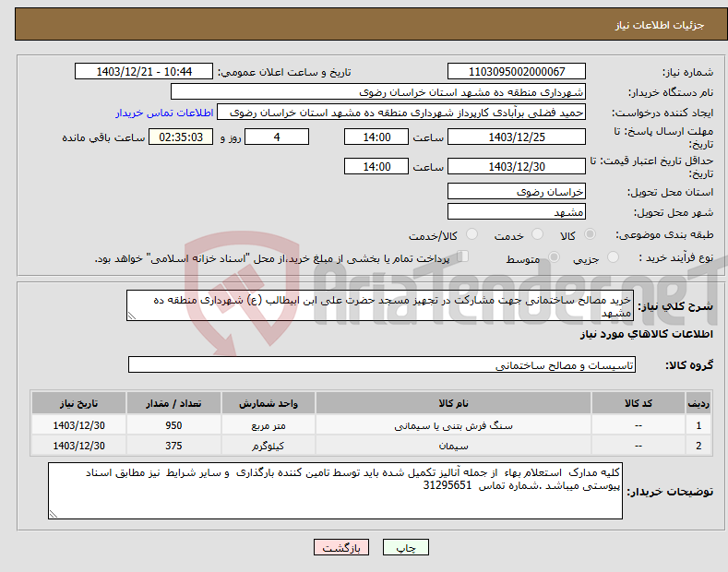This screenshot has height=572, width=728.
Task: Select the متوسط purchase type radio
Action: [554, 257]
